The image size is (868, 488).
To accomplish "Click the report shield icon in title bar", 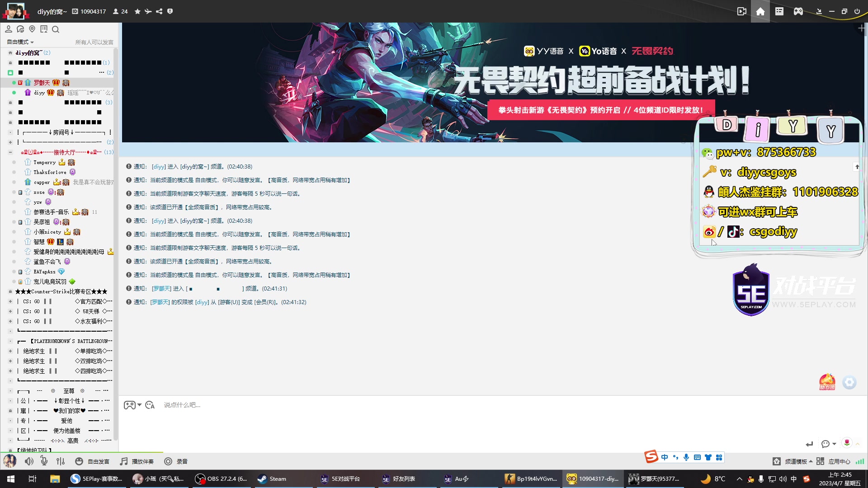I will 170,11.
